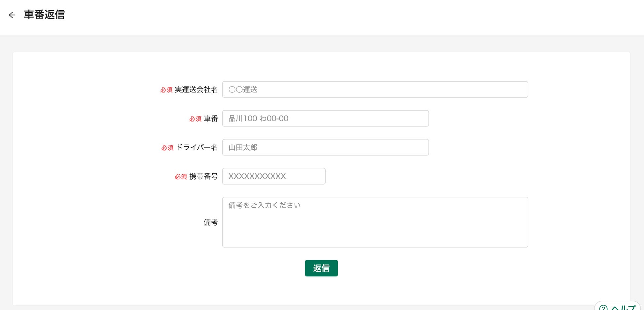The height and width of the screenshot is (310, 644).
Task: Focus the 携帯番号 input field
Action: point(273,176)
